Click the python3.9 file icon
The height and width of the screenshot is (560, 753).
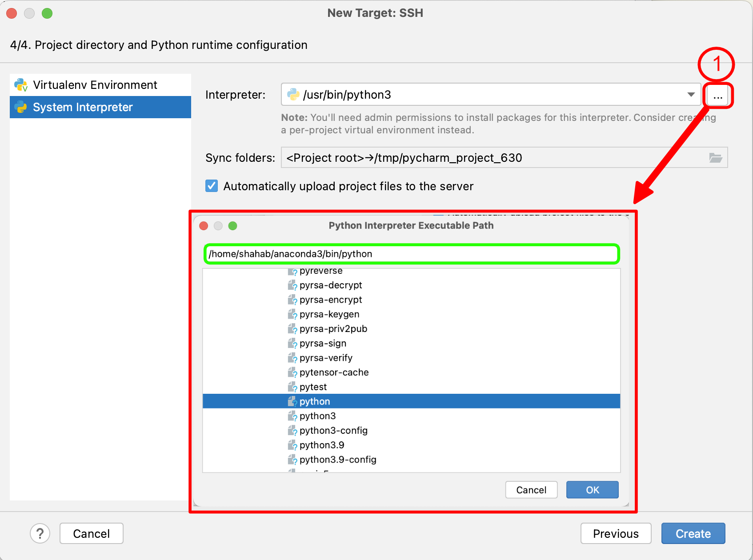coord(292,445)
